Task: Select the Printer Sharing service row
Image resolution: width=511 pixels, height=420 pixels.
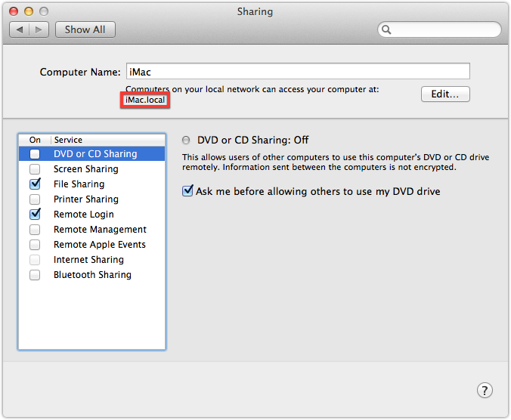Action: coord(92,199)
